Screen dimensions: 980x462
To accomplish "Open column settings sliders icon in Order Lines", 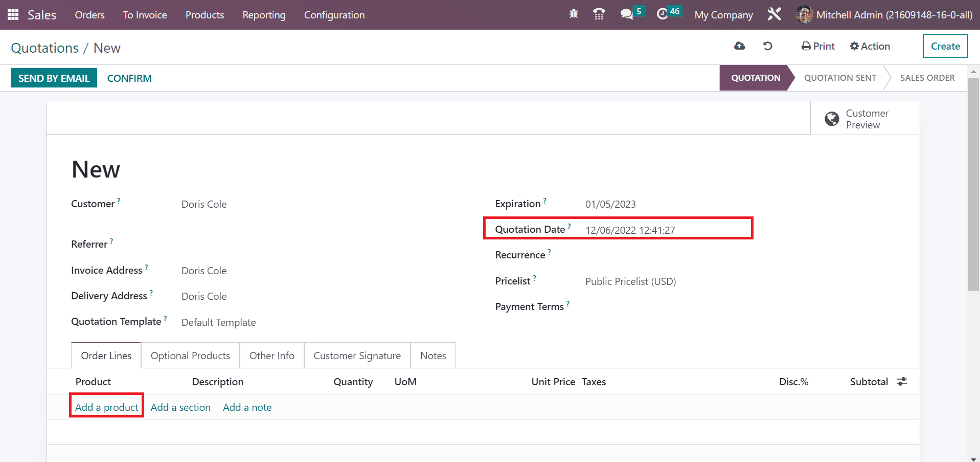I will (x=902, y=382).
